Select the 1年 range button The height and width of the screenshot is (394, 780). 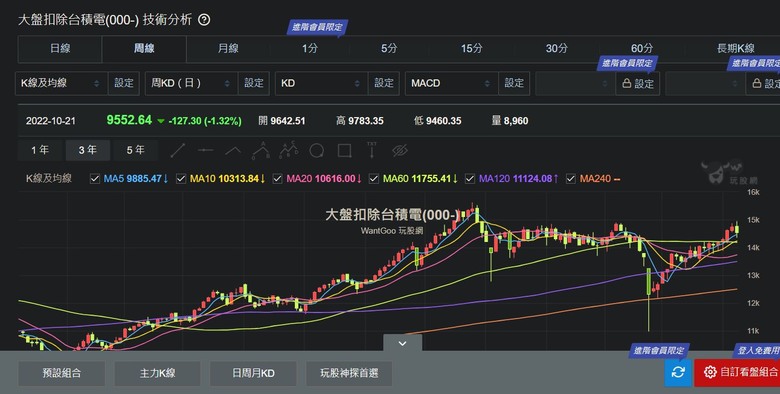[40, 150]
